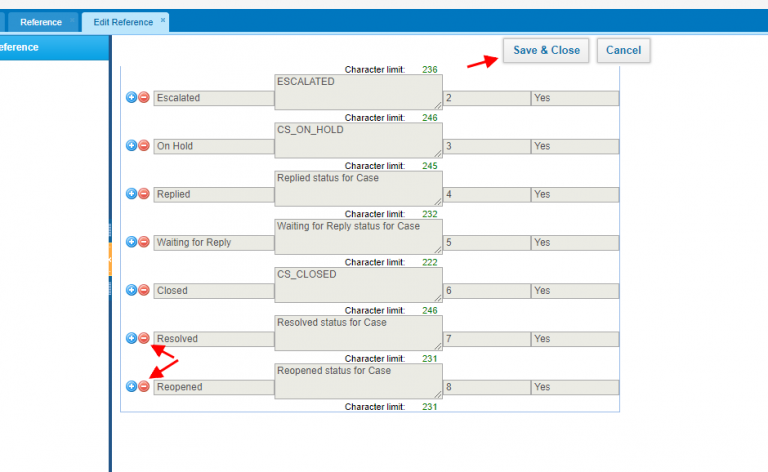Open the Yes field in Waiting for Reply row
The height and width of the screenshot is (472, 768).
coord(575,242)
